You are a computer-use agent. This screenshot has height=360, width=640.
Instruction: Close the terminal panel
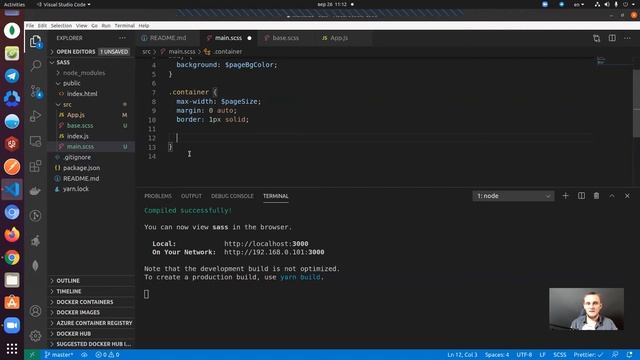[x=627, y=196]
